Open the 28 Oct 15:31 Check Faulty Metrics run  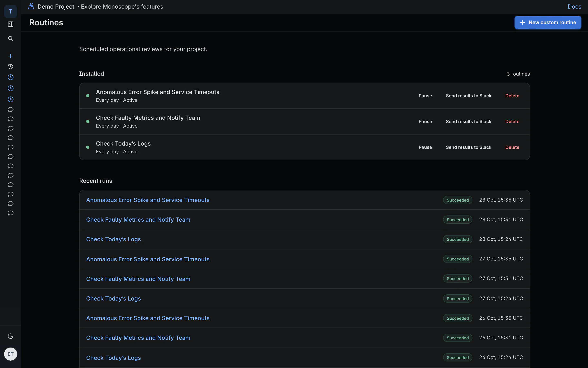tap(138, 220)
